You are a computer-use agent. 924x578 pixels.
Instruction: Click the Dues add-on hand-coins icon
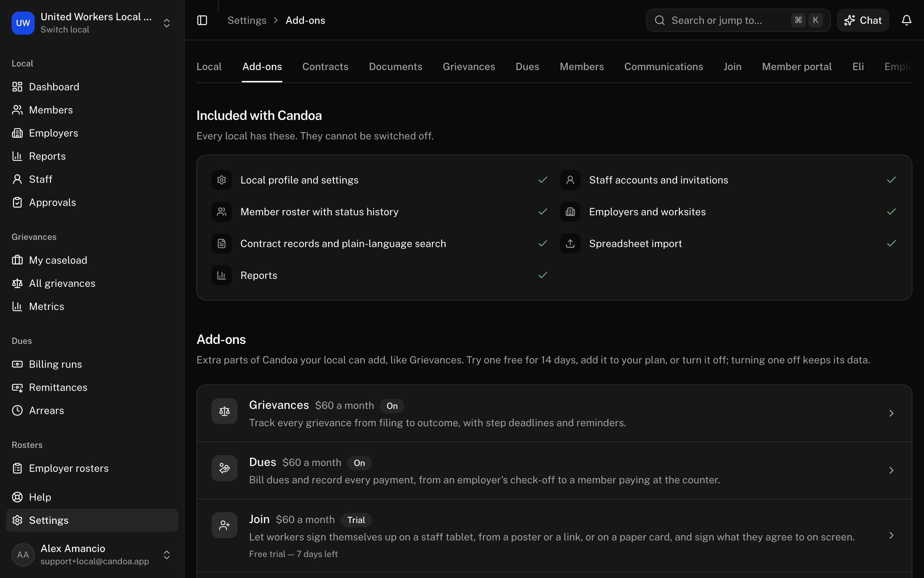point(225,468)
